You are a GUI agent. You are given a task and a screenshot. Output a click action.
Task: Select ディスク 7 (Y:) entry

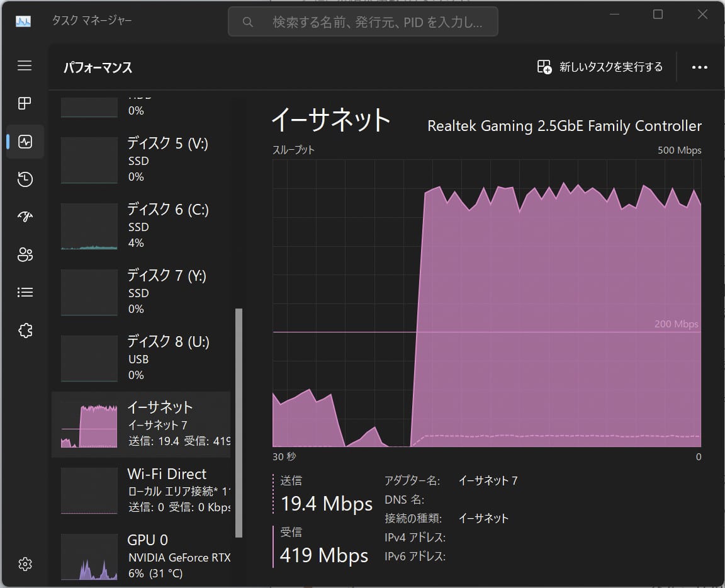click(141, 292)
